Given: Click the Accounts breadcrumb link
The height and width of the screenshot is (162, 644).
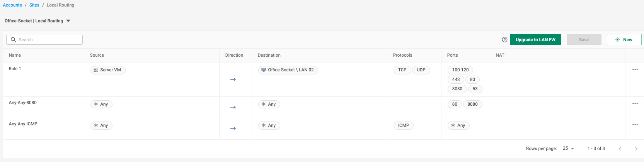Looking at the screenshot, I should [x=12, y=5].
